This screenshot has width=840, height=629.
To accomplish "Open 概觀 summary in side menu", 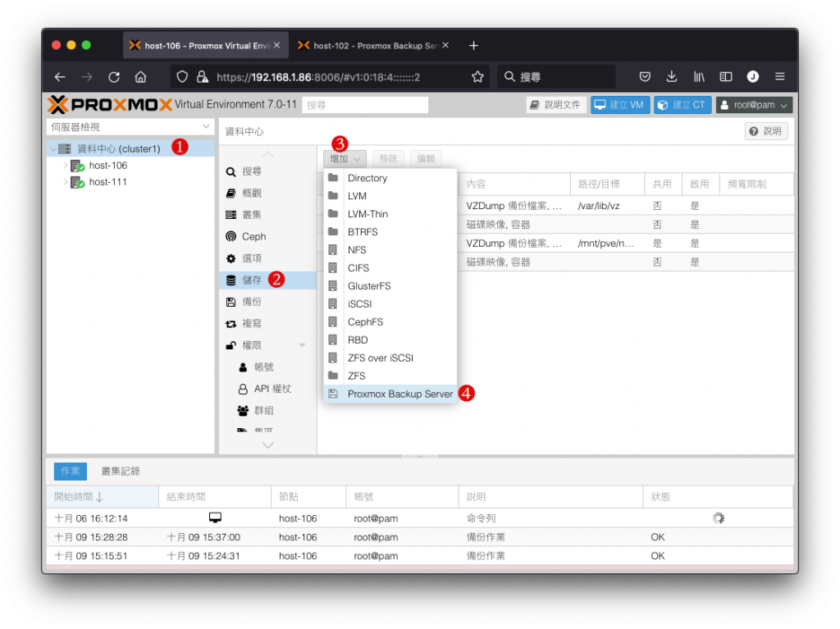I will coord(268,193).
